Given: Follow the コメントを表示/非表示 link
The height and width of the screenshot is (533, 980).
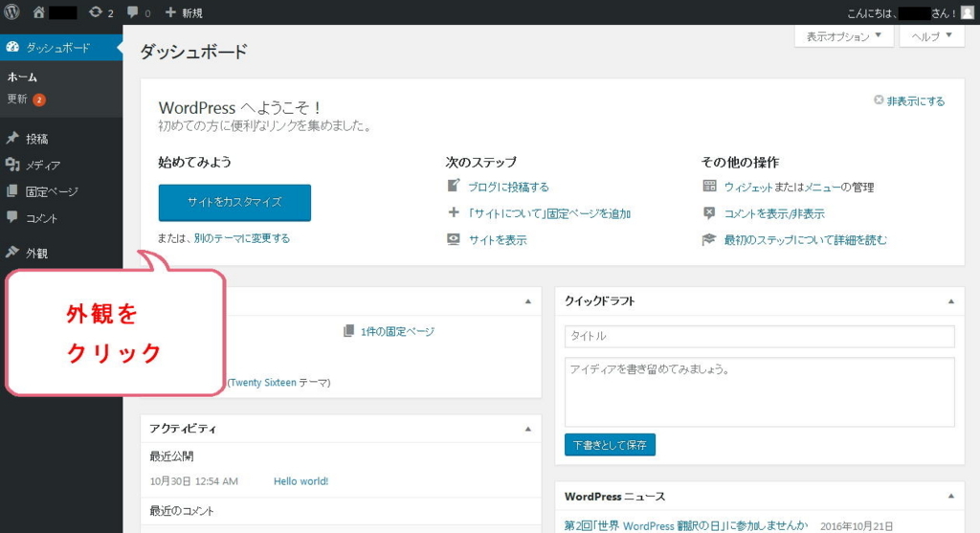Looking at the screenshot, I should coord(774,213).
